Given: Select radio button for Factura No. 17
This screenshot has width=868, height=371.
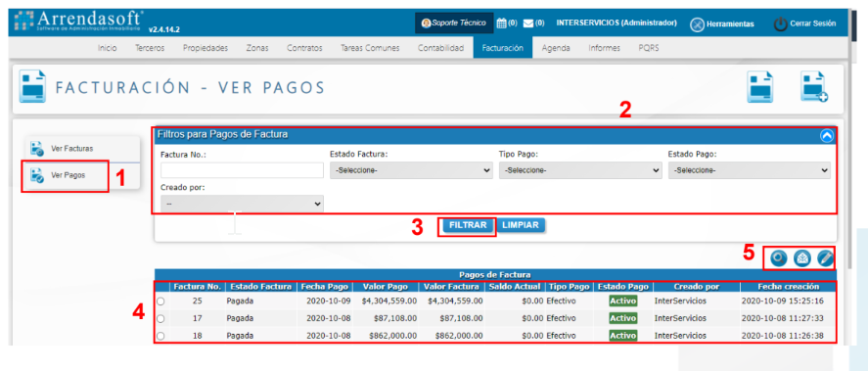Looking at the screenshot, I should pyautogui.click(x=160, y=318).
